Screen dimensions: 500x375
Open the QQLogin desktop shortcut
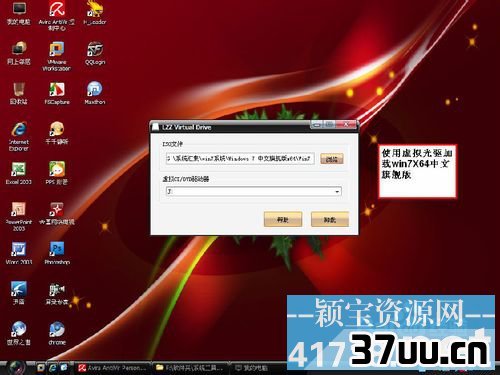point(95,53)
